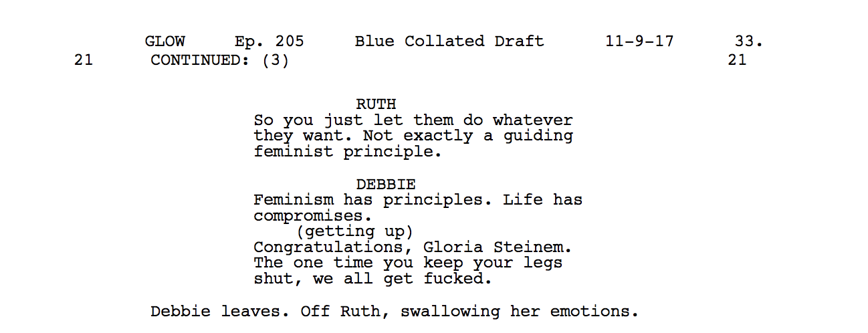Click the Ep. 205 episode label
868x333 pixels.
269,41
